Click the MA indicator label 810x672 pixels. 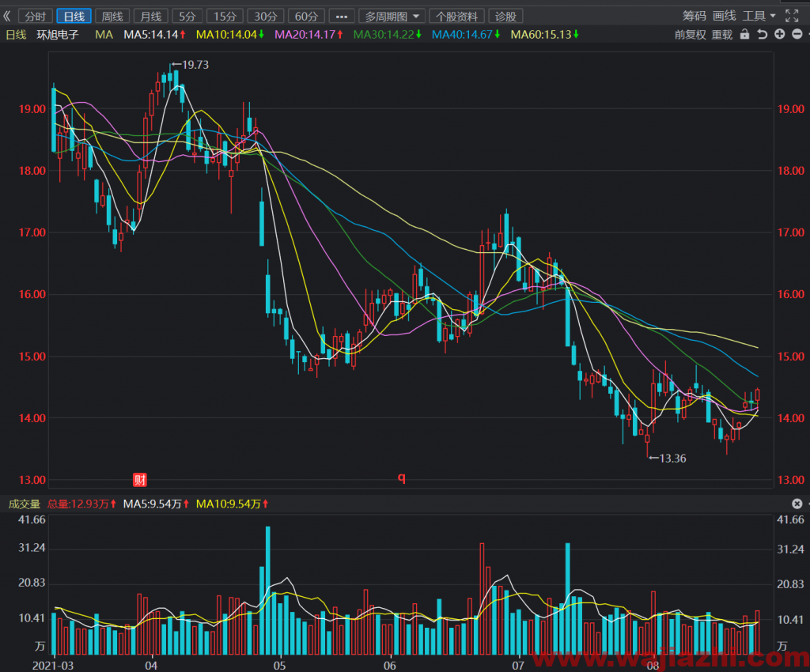point(104,35)
